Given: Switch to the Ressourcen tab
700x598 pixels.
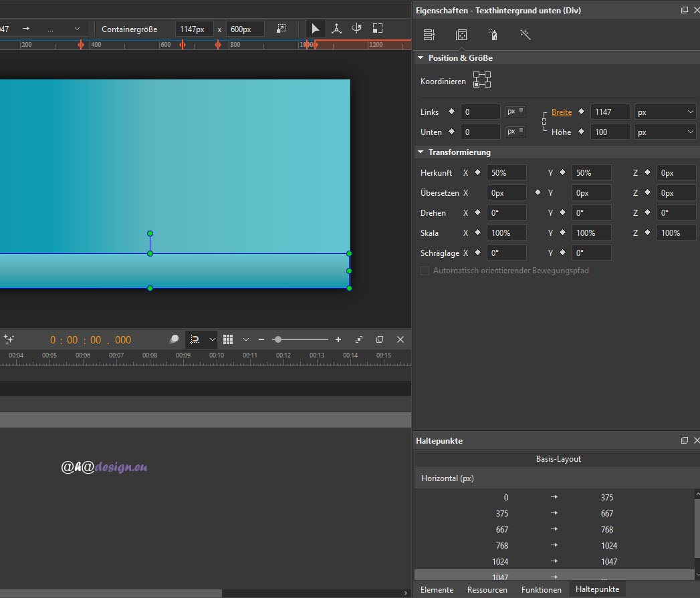Looking at the screenshot, I should (x=487, y=589).
